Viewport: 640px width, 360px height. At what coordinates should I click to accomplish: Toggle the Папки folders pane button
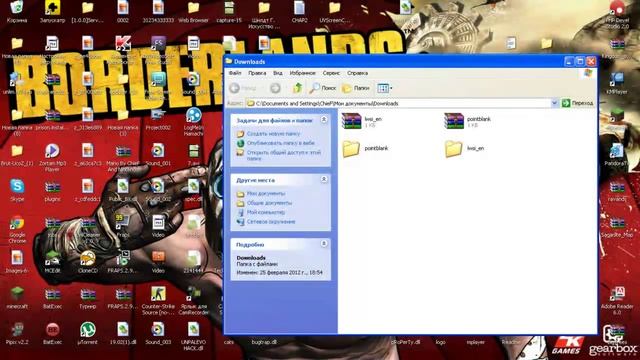pyautogui.click(x=356, y=88)
